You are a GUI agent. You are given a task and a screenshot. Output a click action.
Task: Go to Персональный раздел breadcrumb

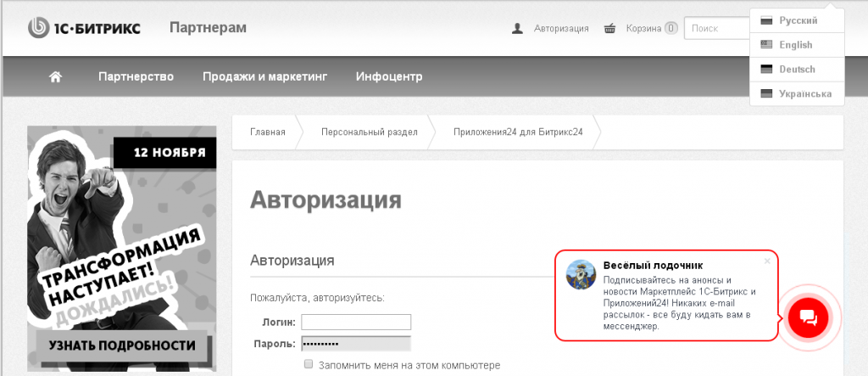pyautogui.click(x=369, y=132)
